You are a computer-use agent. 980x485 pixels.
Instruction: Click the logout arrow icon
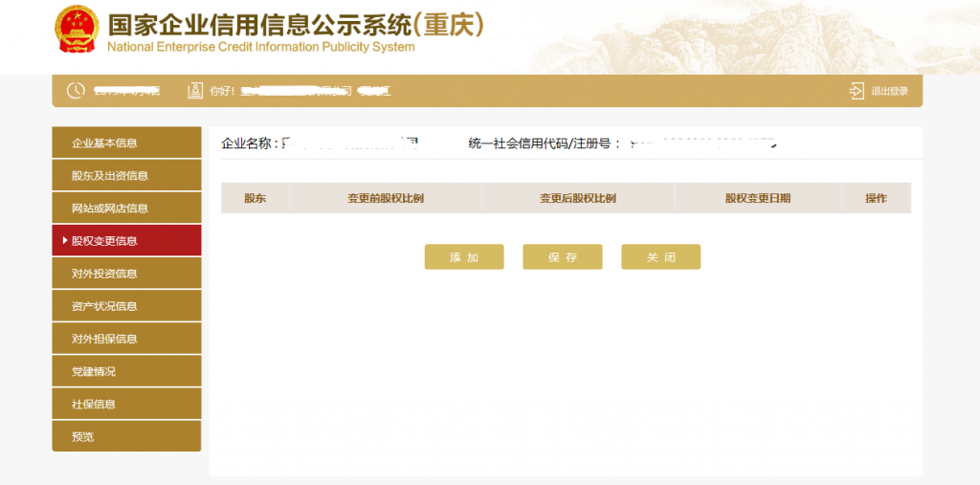click(857, 91)
